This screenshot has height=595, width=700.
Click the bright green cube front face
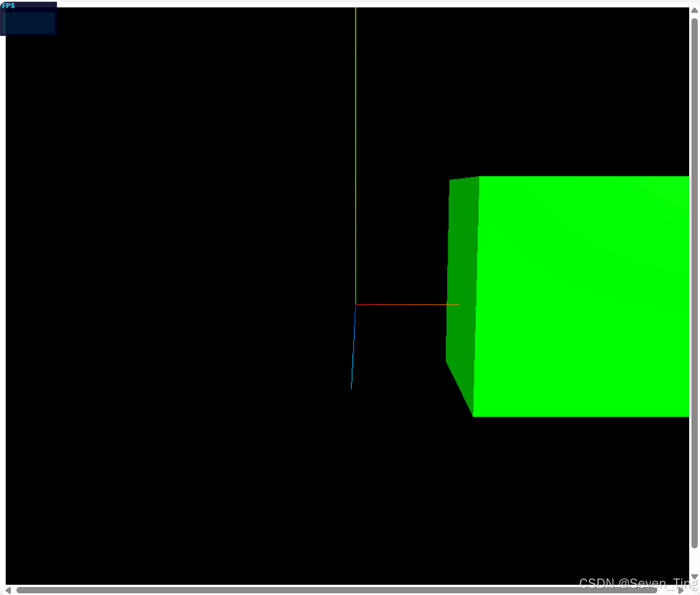[x=582, y=296]
